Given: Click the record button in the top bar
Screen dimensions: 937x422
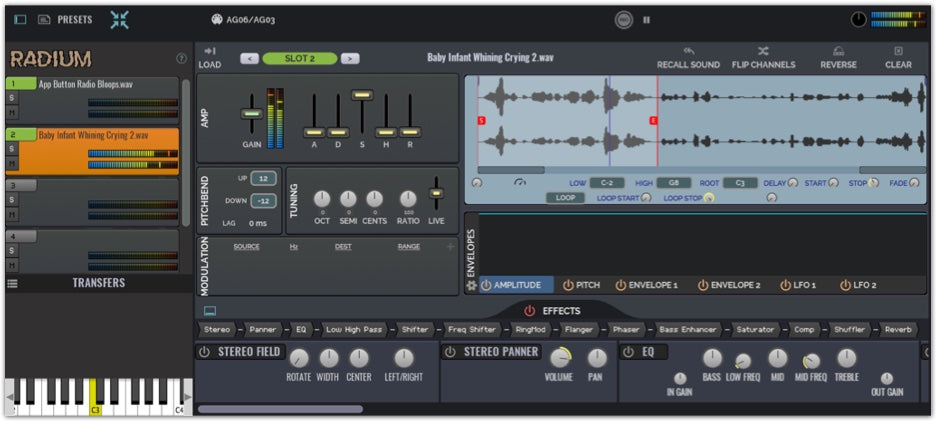Looking at the screenshot, I should point(623,20).
